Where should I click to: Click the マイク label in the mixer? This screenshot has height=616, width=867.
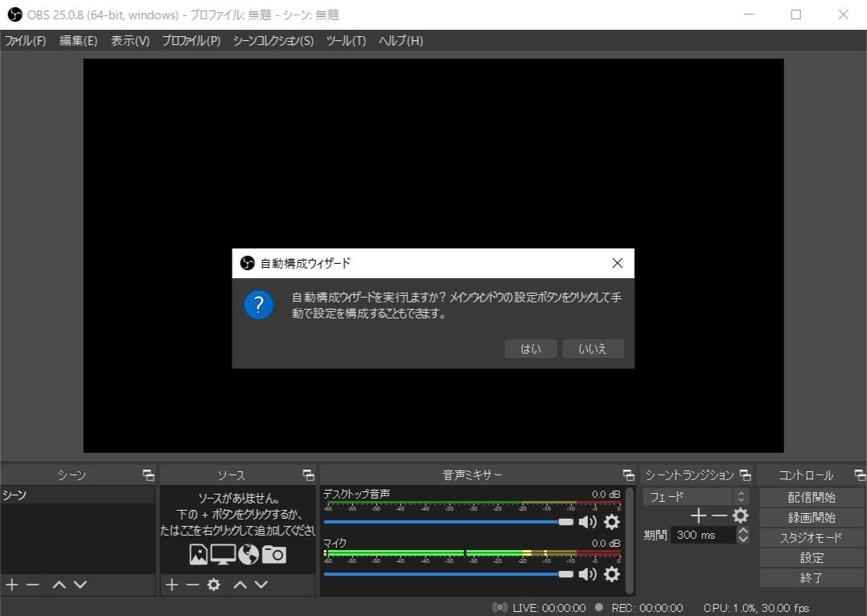pos(335,543)
